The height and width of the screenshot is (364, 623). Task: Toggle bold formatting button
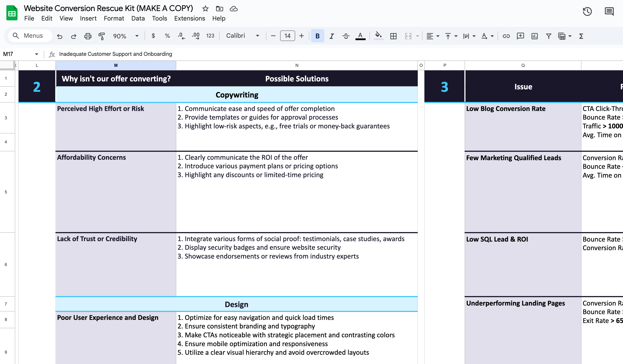317,36
